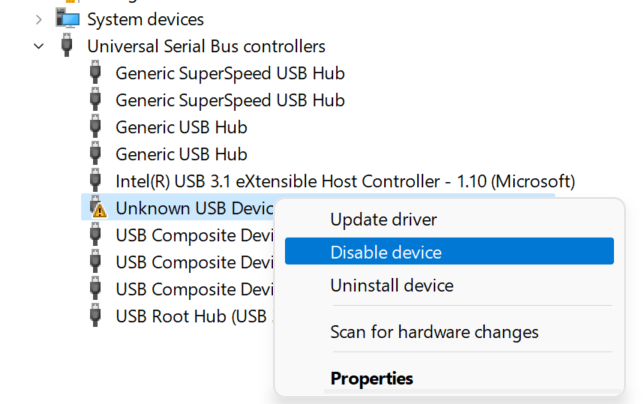This screenshot has width=644, height=404.
Task: Select the second Generic SuperSpeed USB Hub entry
Action: pyautogui.click(x=230, y=100)
